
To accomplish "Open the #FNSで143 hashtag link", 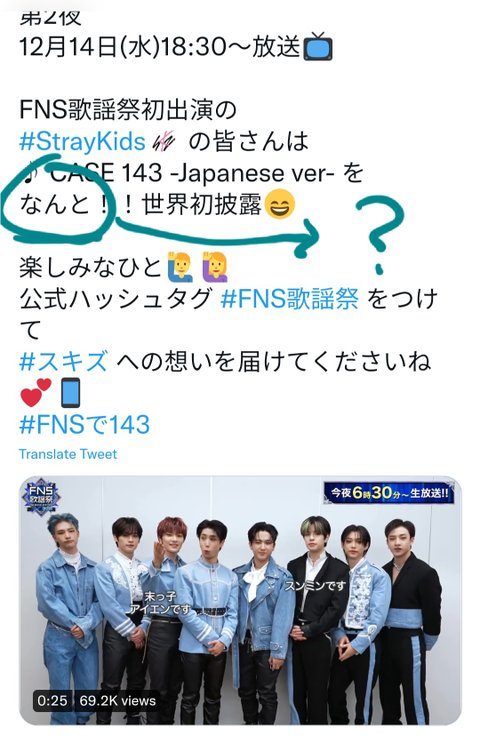I will coord(84,424).
